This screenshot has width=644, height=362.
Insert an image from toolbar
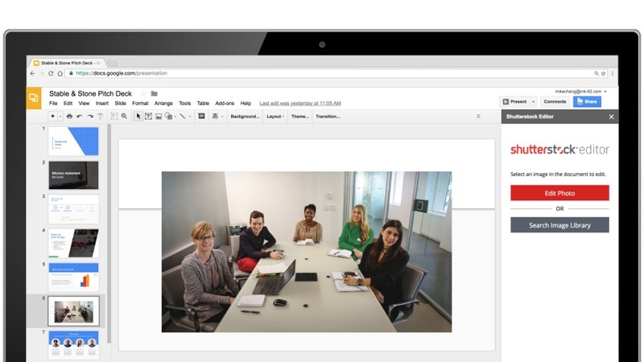click(x=159, y=117)
